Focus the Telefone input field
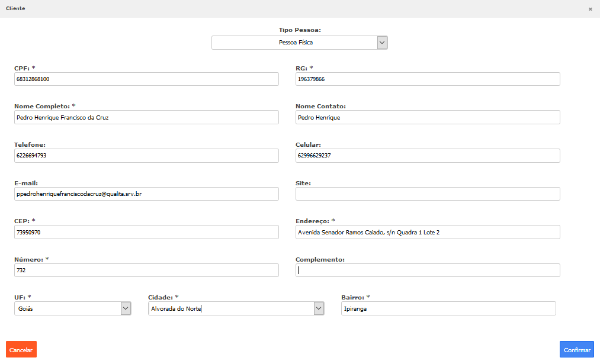This screenshot has height=364, width=600. (146, 156)
